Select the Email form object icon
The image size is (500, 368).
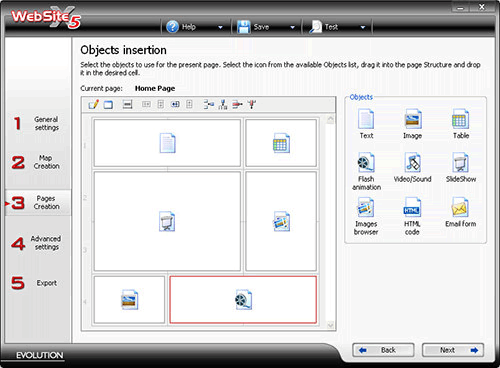pyautogui.click(x=461, y=207)
